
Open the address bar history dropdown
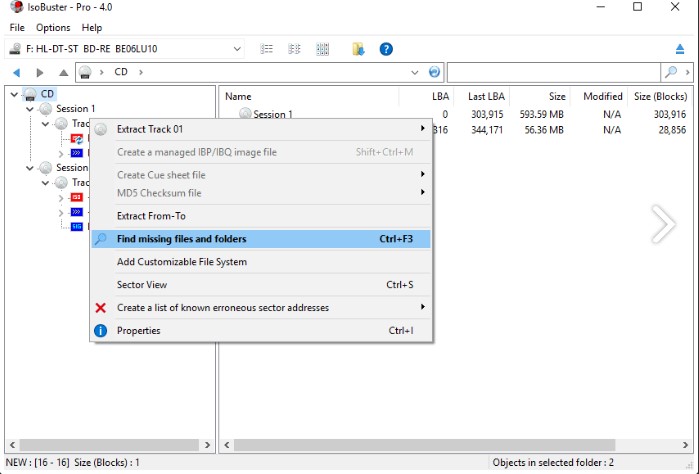415,72
